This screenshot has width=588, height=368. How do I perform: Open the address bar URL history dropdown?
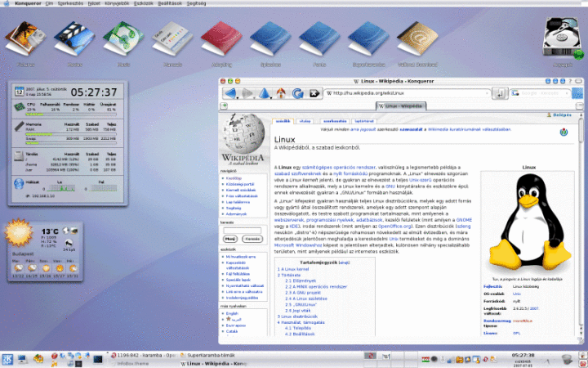pyautogui.click(x=487, y=93)
